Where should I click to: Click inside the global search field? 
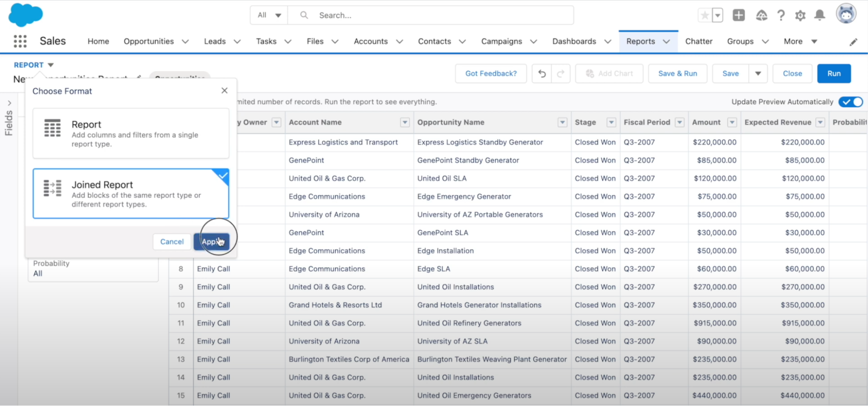coord(413,15)
